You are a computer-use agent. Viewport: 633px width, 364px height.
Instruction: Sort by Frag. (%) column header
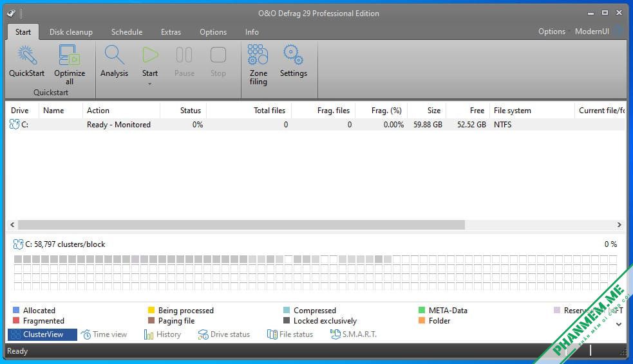pos(381,111)
